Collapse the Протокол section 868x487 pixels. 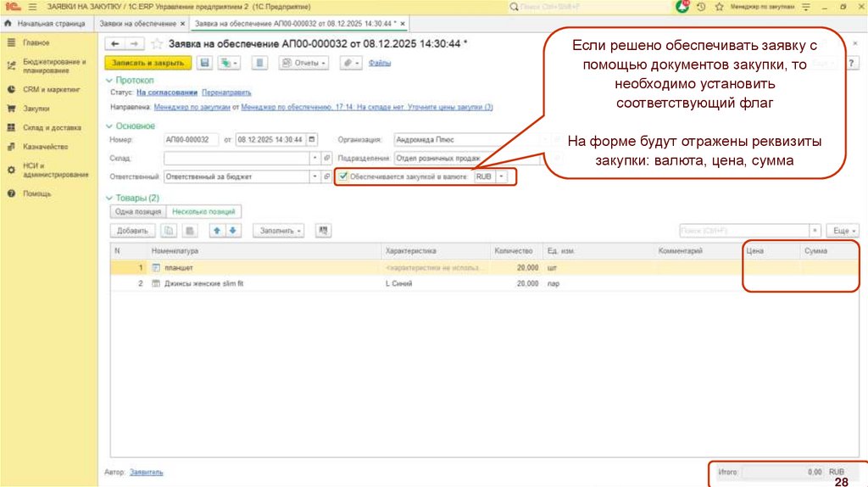[109, 80]
